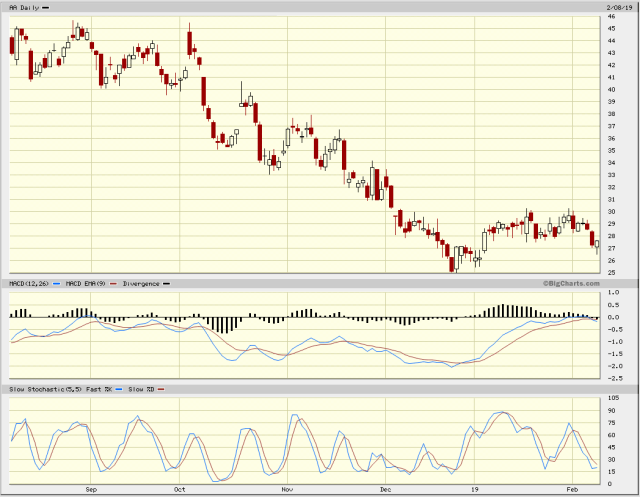The width and height of the screenshot is (640, 497).
Task: Click the 36 price axis label
Action: pyautogui.click(x=611, y=138)
